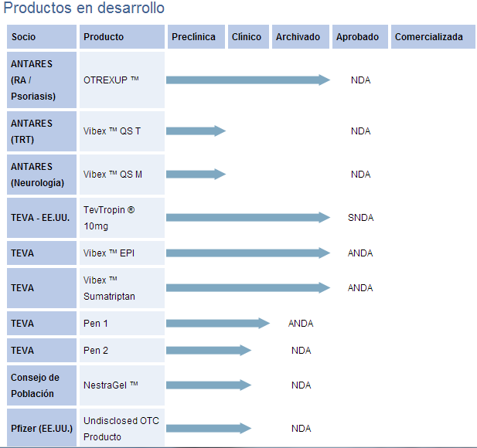Select the 'Pen 1' product cell
The image size is (477, 448).
(x=122, y=323)
